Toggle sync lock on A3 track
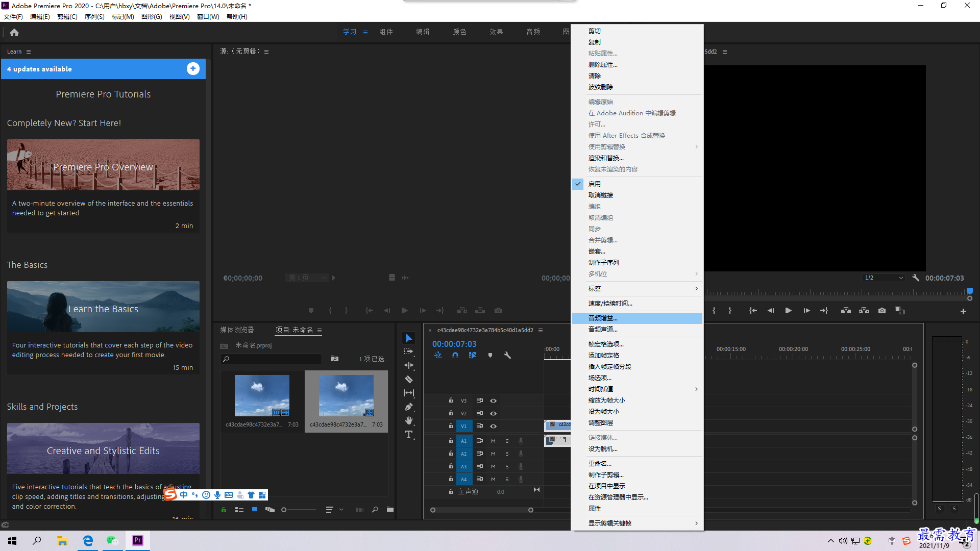Screen dimensions: 980x551 pyautogui.click(x=479, y=466)
